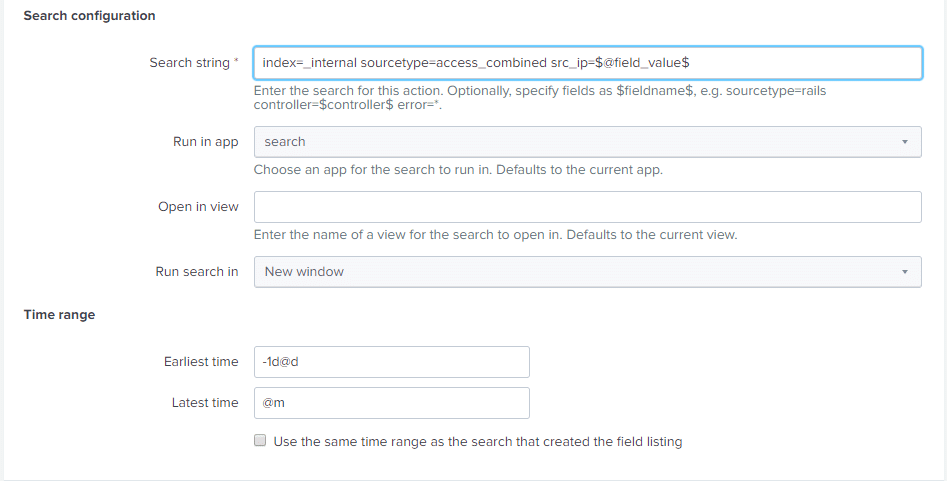
Task: Click the Run in app label
Action: (x=205, y=141)
